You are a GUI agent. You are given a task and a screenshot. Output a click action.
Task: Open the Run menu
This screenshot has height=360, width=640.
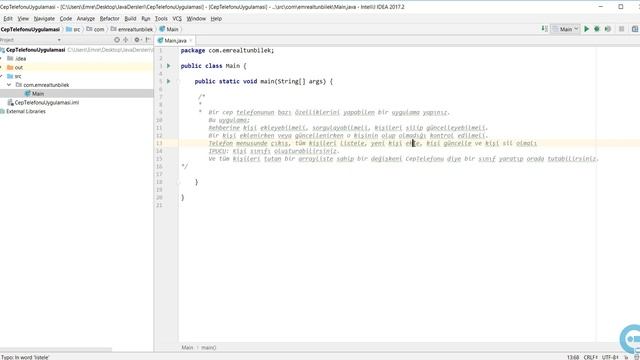[146, 19]
